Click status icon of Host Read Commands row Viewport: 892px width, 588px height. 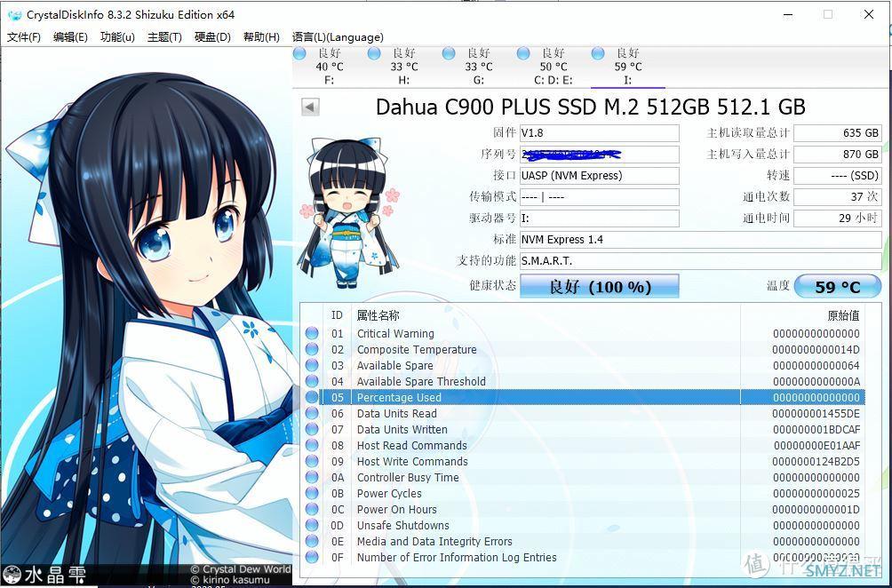(312, 445)
